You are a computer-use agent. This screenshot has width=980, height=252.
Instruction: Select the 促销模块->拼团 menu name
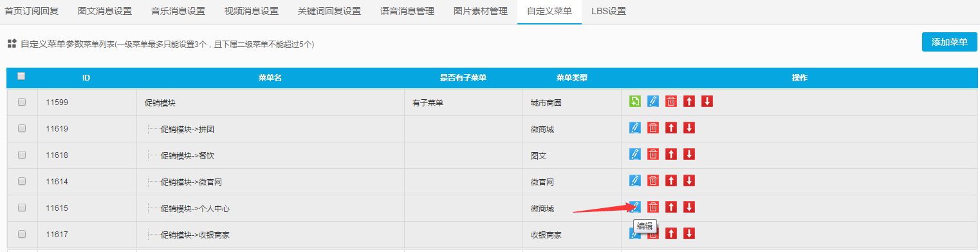pos(187,129)
